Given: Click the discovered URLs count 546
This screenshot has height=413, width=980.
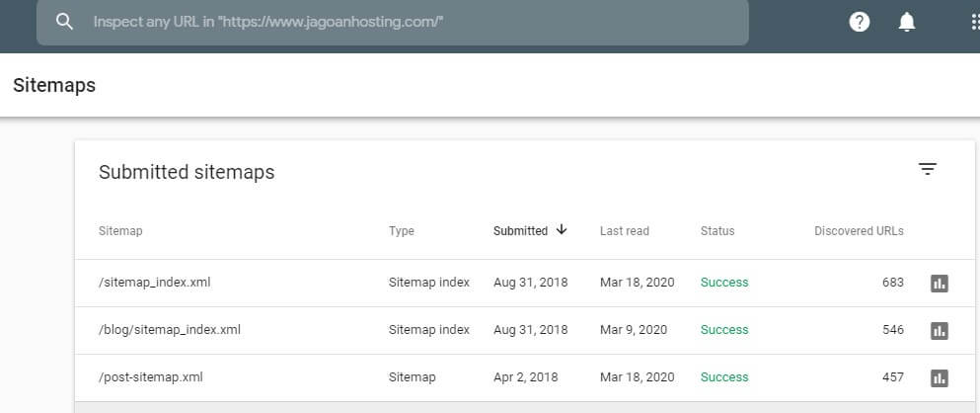Looking at the screenshot, I should click(x=893, y=330).
